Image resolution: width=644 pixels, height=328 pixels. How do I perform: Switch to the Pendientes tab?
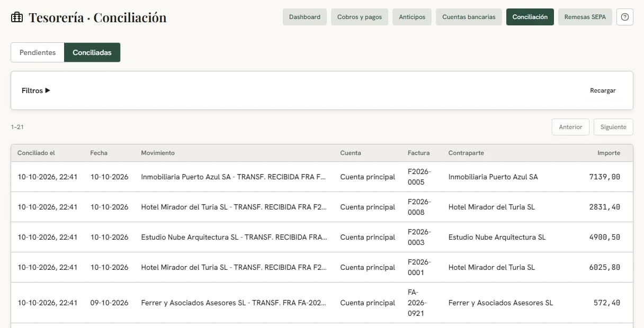38,52
